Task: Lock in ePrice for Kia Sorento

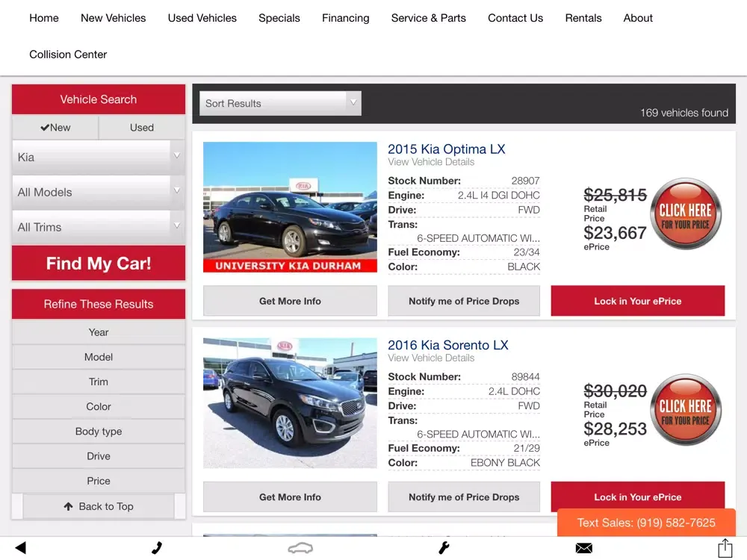Action: tap(638, 495)
